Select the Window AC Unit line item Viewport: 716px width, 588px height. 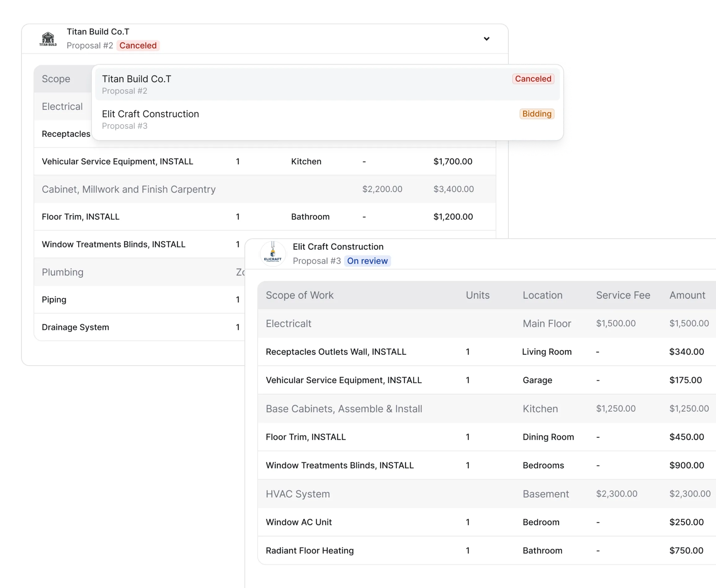pyautogui.click(x=298, y=522)
